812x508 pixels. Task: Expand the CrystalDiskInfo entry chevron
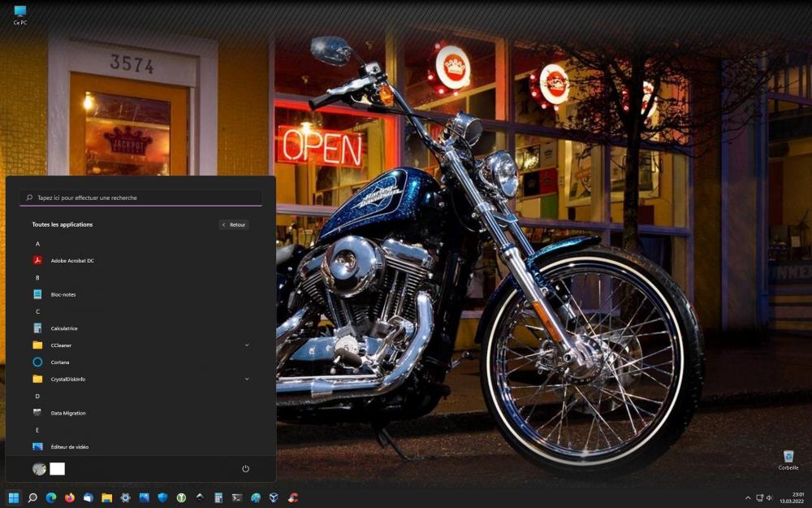coord(247,379)
